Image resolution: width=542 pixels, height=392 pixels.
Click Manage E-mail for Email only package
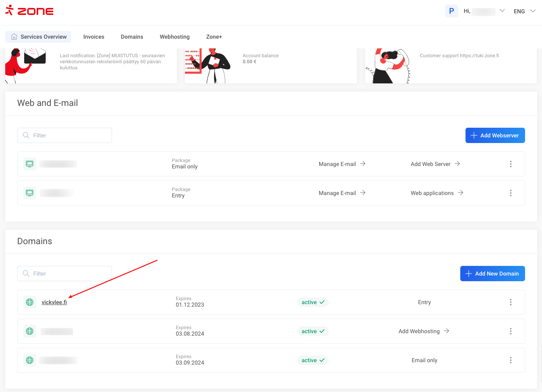(342, 164)
